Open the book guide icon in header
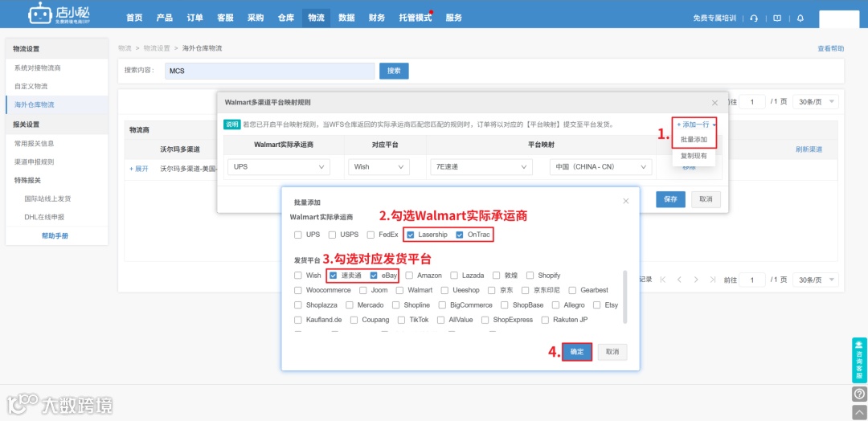The height and width of the screenshot is (421, 868). pyautogui.click(x=777, y=18)
